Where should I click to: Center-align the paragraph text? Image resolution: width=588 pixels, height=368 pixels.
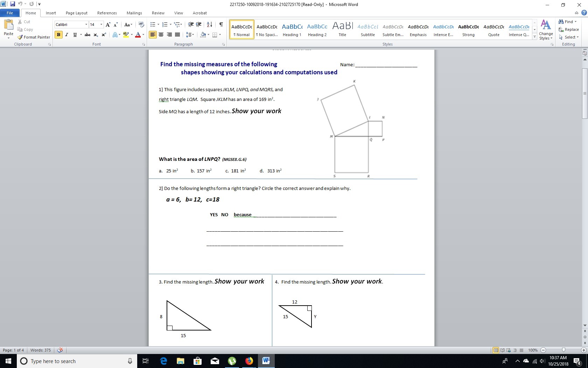click(161, 35)
